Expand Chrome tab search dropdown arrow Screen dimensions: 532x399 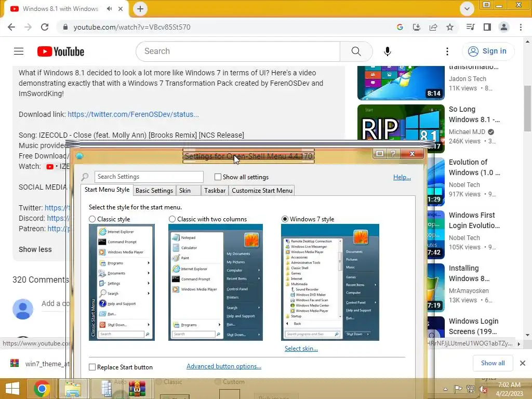click(467, 9)
